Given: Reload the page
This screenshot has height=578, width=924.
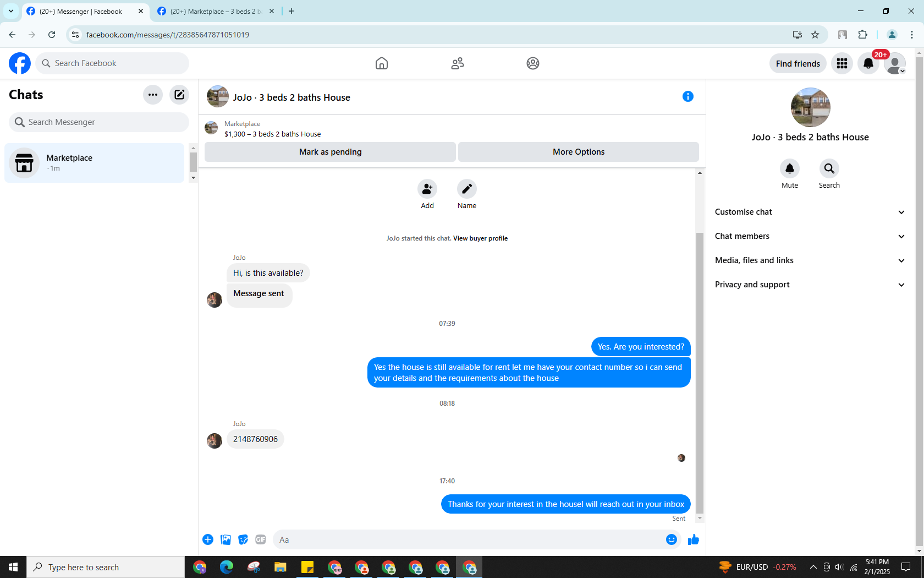Looking at the screenshot, I should point(52,35).
